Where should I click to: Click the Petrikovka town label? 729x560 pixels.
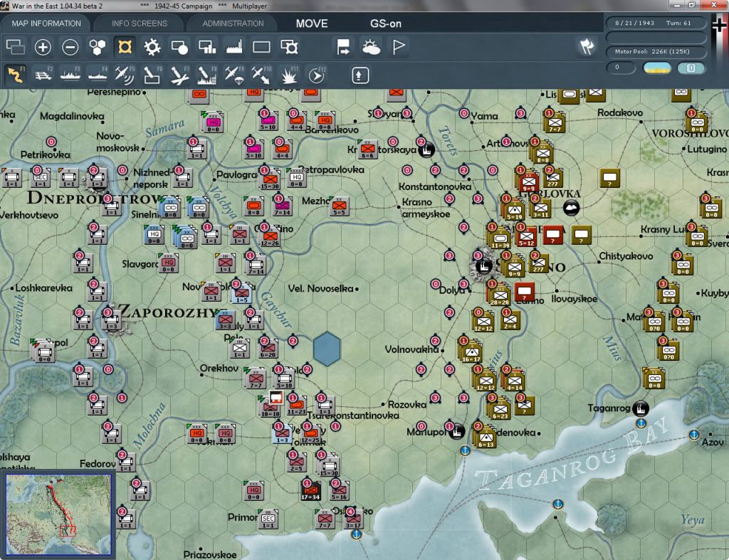click(x=45, y=154)
